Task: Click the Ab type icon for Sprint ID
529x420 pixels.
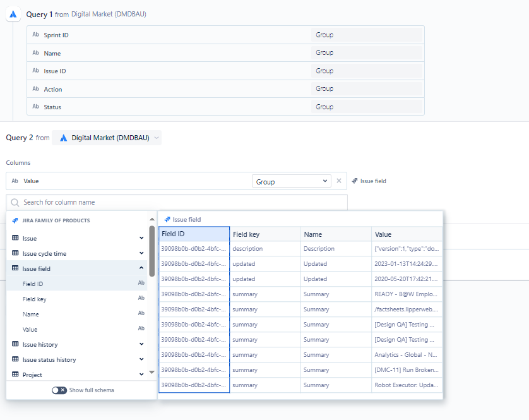Action: [x=36, y=35]
